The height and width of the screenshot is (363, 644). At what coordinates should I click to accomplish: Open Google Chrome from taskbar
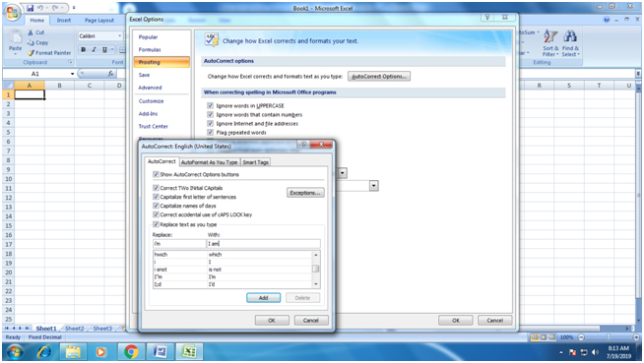pos(131,352)
